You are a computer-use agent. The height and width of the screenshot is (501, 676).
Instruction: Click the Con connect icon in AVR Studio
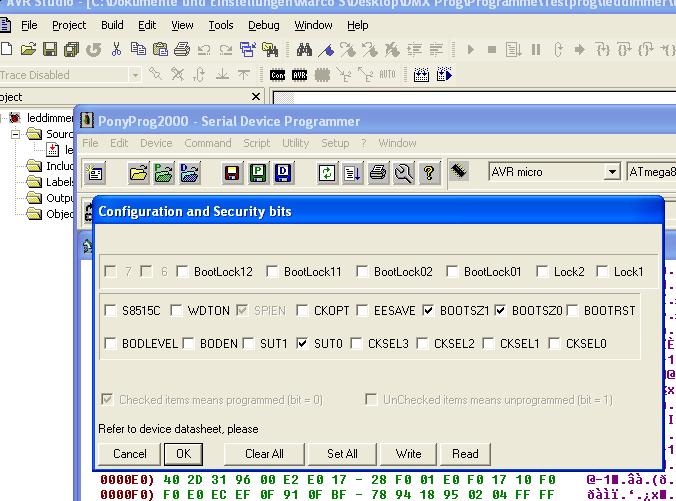pyautogui.click(x=277, y=75)
